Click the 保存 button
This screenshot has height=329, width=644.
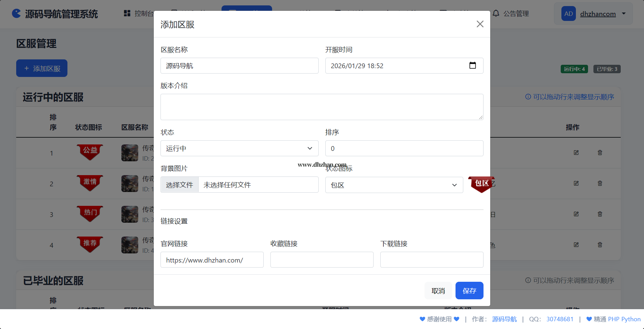469,291
